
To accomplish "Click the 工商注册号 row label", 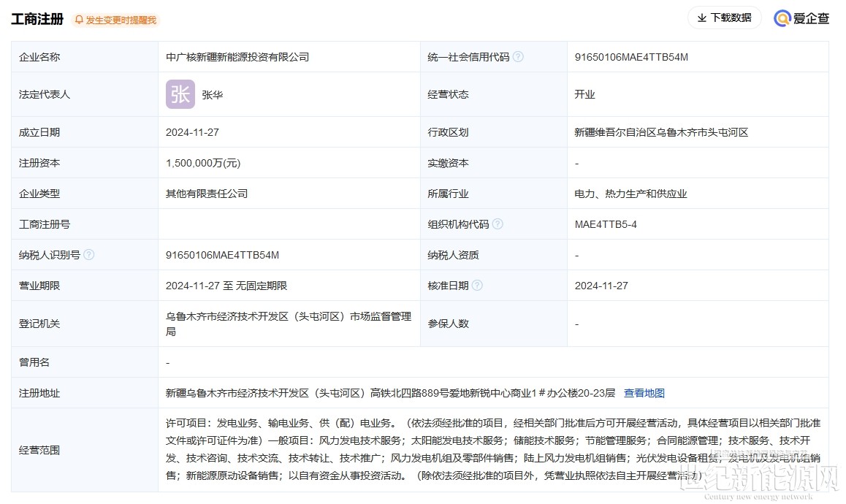I will tap(45, 224).
